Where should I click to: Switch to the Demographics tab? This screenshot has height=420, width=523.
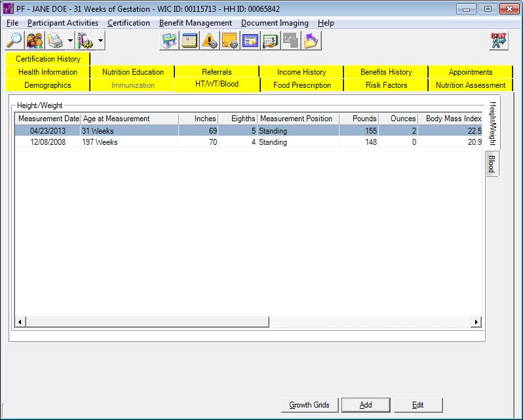tap(48, 85)
